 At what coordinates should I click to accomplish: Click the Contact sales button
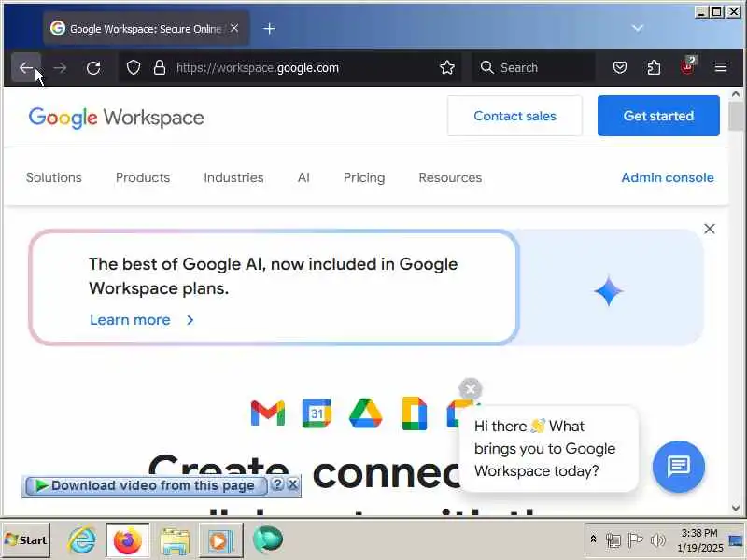[x=514, y=116]
